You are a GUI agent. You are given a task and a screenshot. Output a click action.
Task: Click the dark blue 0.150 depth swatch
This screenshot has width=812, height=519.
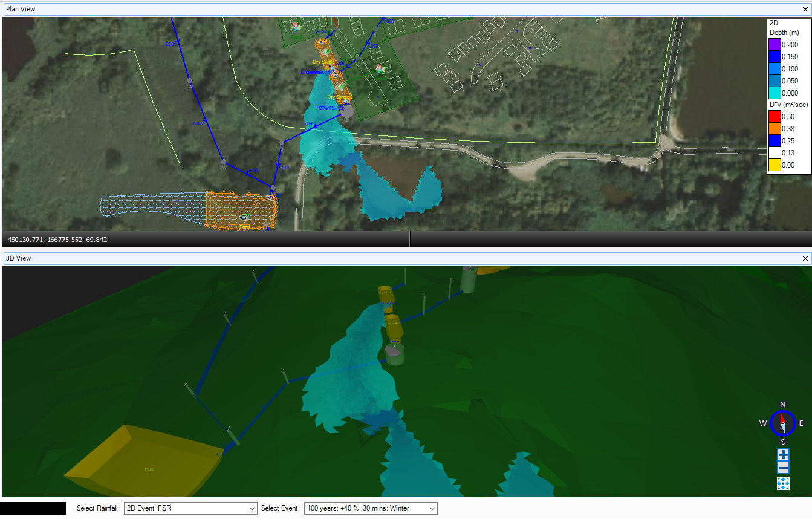(x=774, y=57)
